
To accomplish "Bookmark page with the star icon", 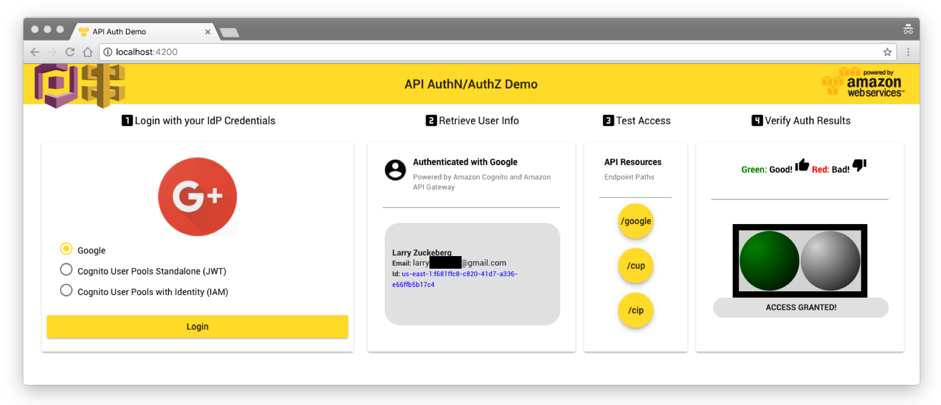I will pyautogui.click(x=887, y=52).
